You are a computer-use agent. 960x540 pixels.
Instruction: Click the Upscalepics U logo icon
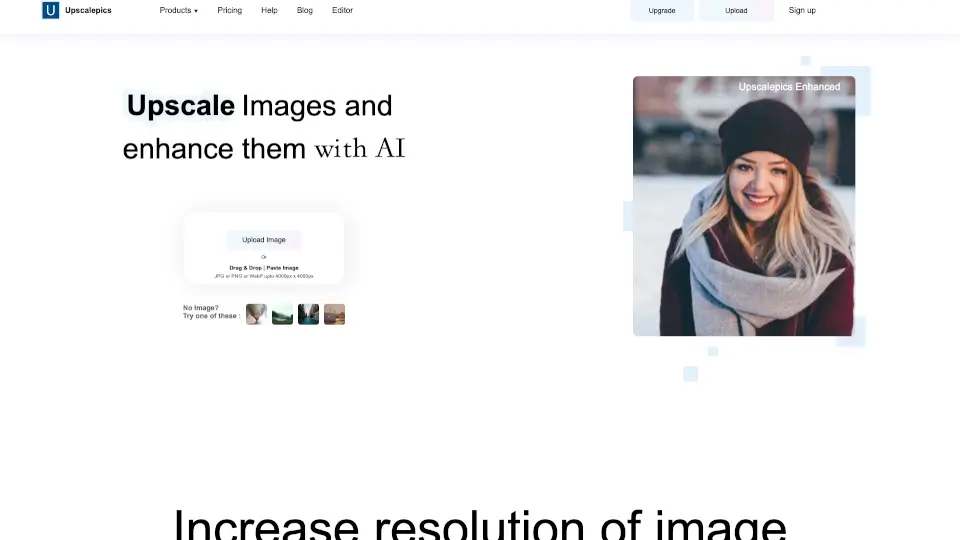51,10
